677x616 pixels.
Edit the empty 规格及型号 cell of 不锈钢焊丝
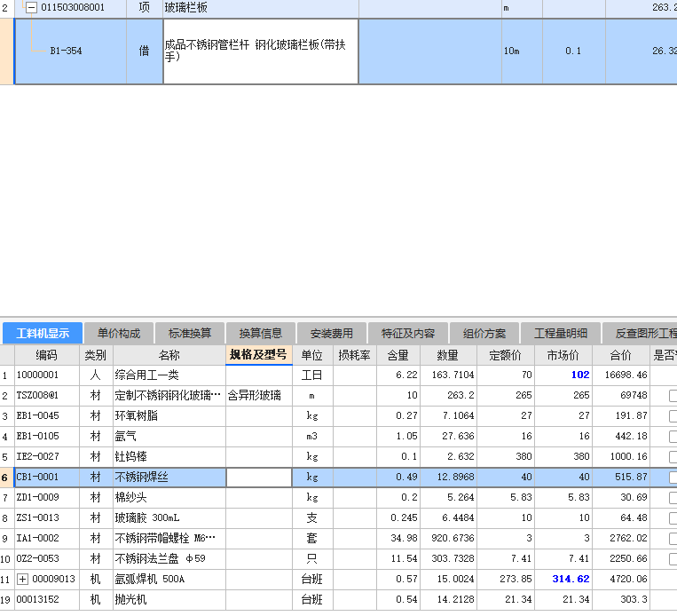258,478
